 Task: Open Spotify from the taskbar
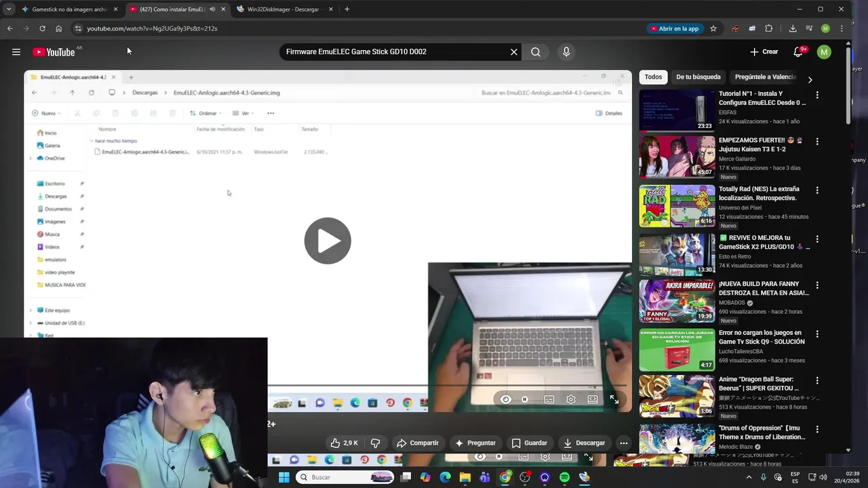click(x=564, y=477)
